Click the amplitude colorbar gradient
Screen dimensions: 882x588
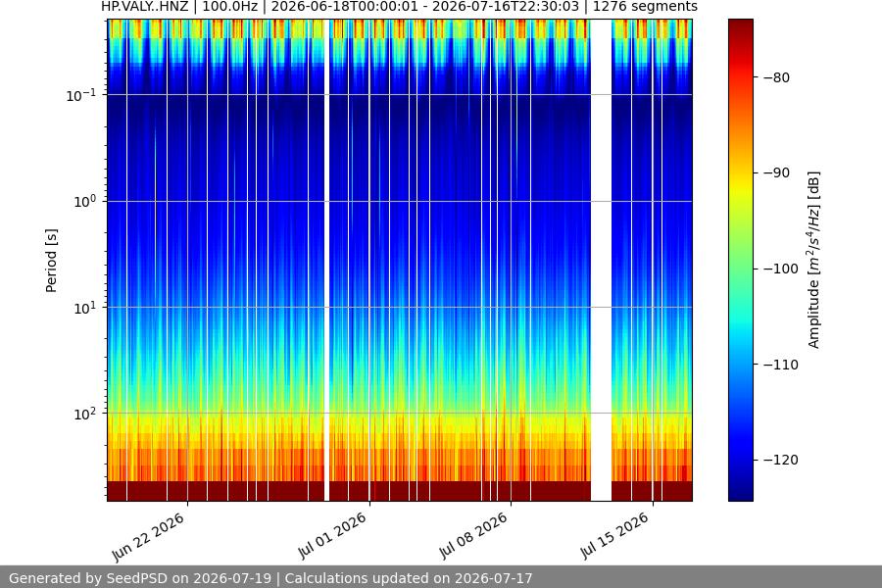(x=740, y=260)
